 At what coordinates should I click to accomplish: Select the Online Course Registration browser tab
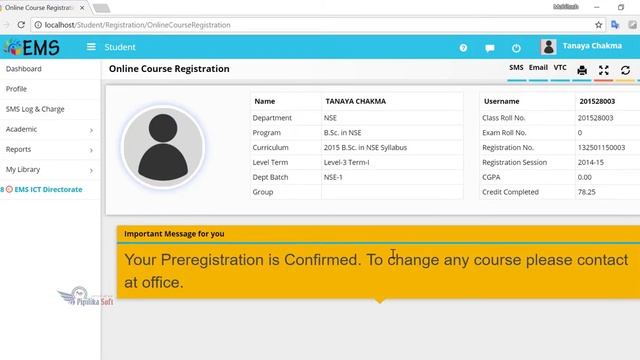38,8
